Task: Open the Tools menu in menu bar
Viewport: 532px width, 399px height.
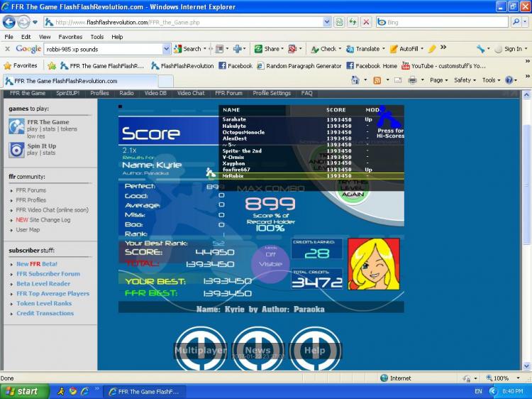Action: tap(96, 37)
